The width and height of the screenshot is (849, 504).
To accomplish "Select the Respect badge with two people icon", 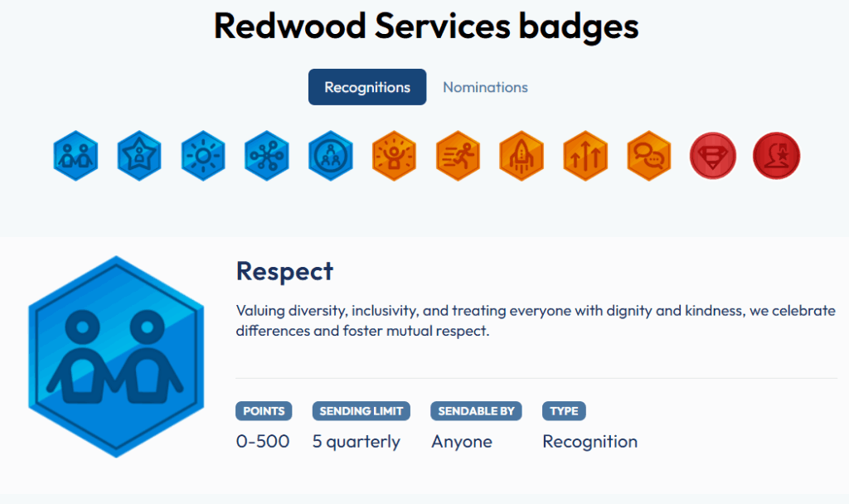I will pyautogui.click(x=75, y=156).
